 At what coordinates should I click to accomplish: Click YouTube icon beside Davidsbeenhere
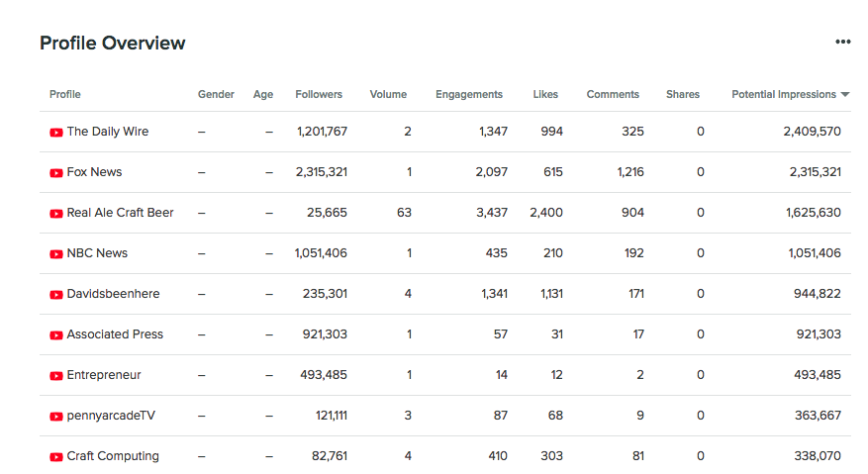pos(56,295)
